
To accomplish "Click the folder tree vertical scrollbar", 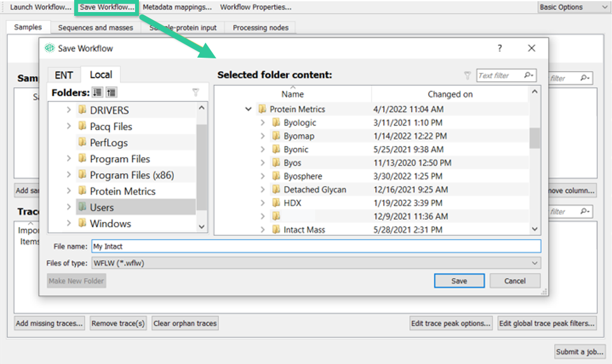I will click(x=202, y=167).
